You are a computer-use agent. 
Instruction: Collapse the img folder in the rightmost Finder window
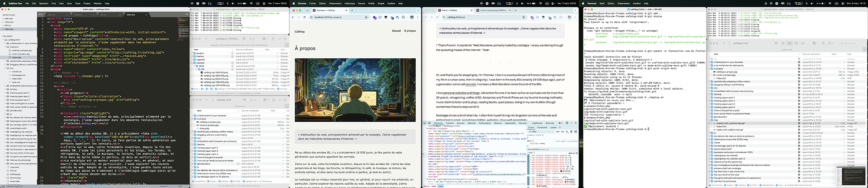tap(709, 120)
